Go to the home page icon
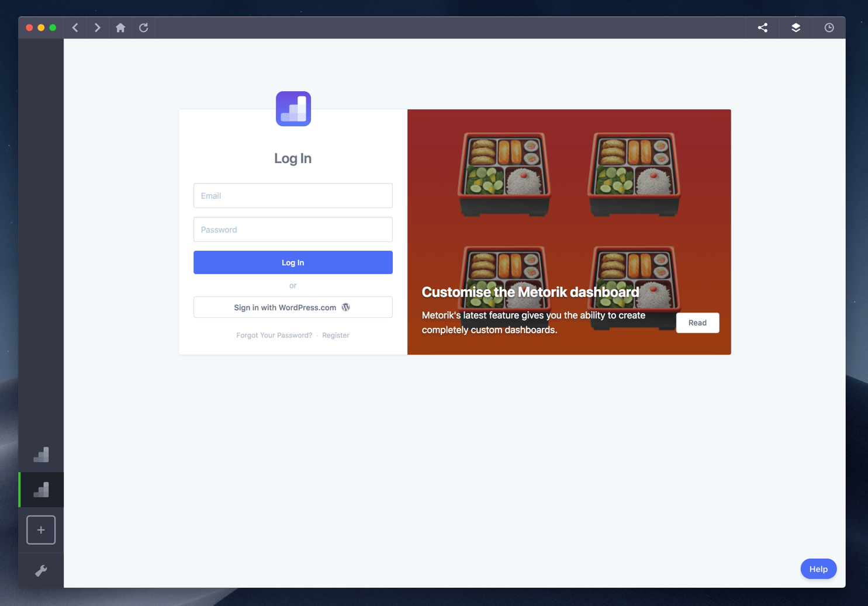The image size is (868, 606). (120, 27)
